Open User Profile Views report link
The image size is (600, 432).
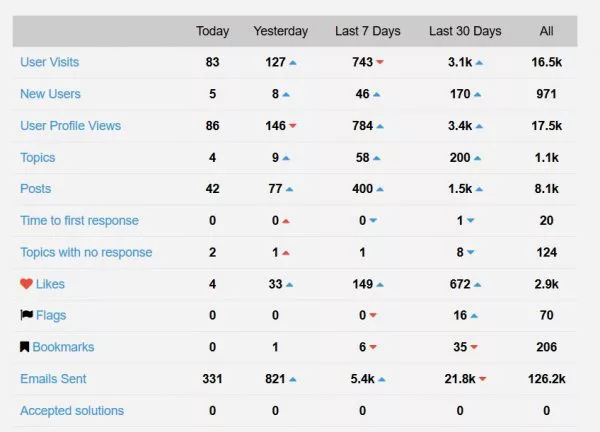[70, 126]
